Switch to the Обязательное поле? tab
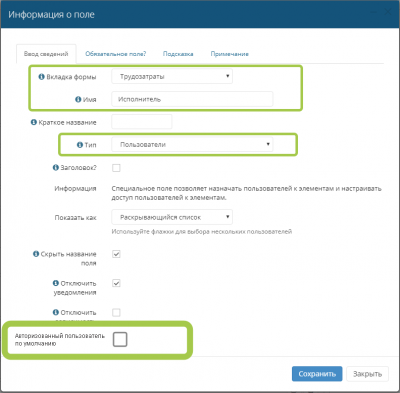The width and height of the screenshot is (400, 393). coord(115,54)
